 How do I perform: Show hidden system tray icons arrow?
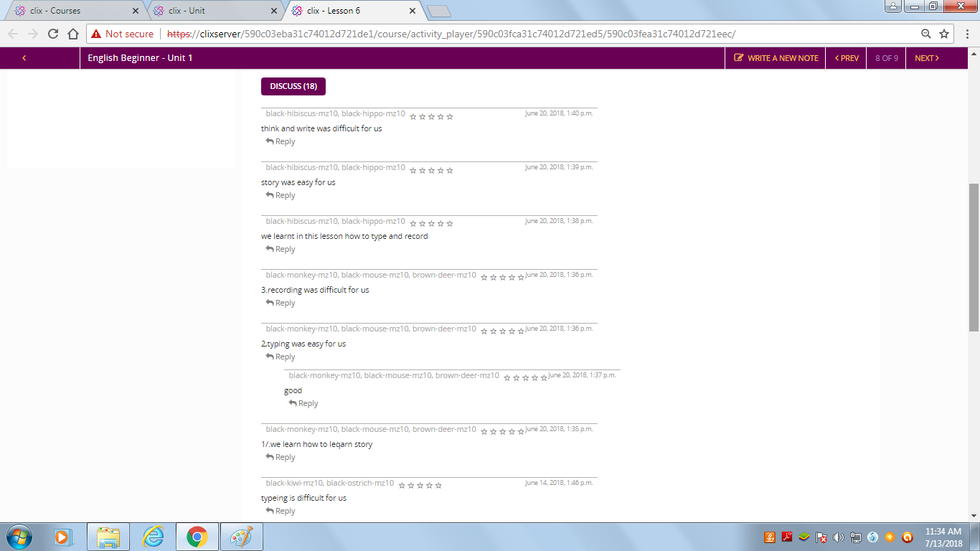754,537
